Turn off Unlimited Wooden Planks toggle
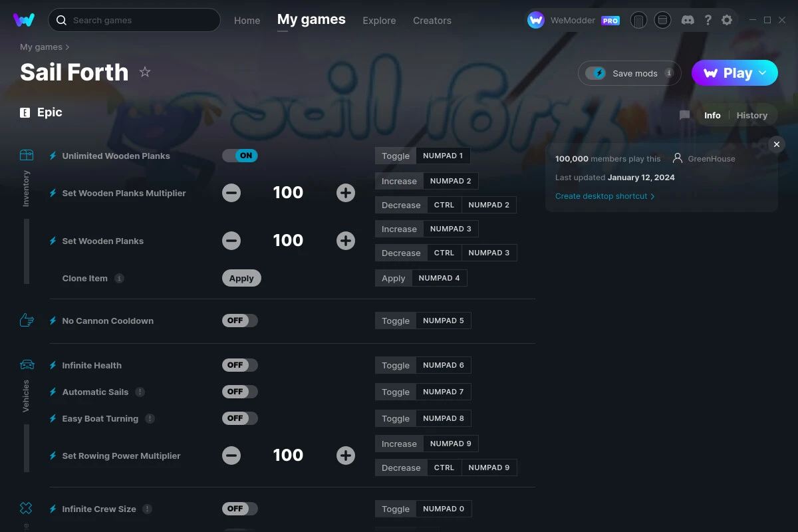This screenshot has height=532, width=798. (240, 156)
